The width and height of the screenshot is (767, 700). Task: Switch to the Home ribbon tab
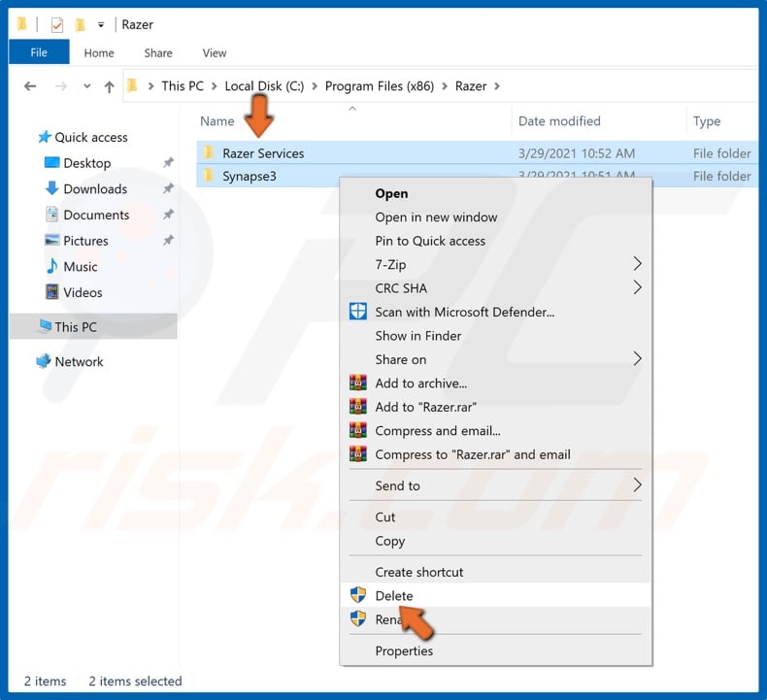click(99, 52)
